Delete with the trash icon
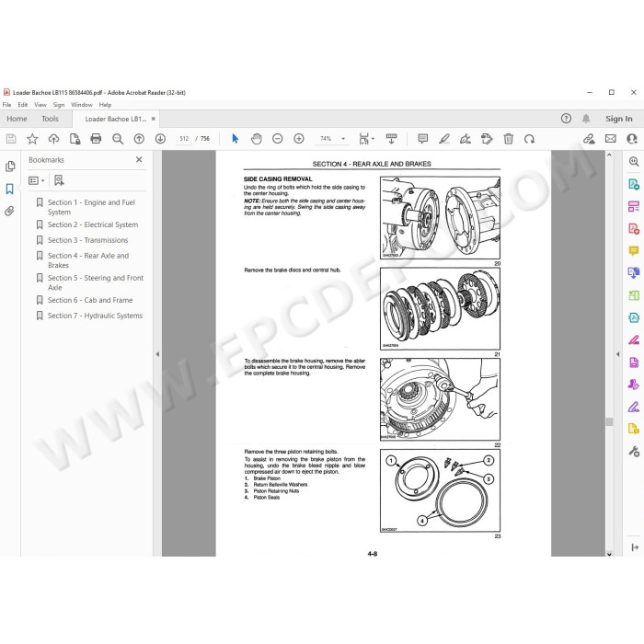 509,139
